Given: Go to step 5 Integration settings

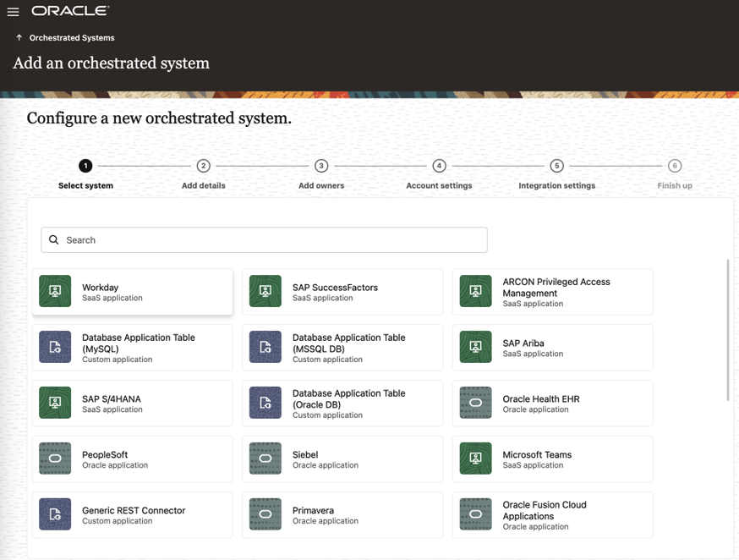Looking at the screenshot, I should [556, 166].
